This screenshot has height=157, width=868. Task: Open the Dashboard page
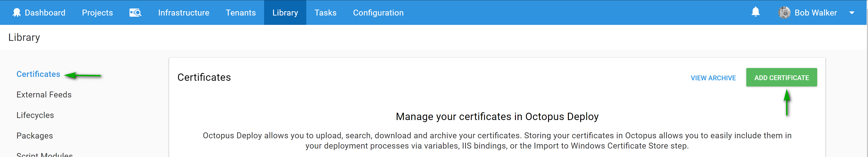tap(45, 13)
